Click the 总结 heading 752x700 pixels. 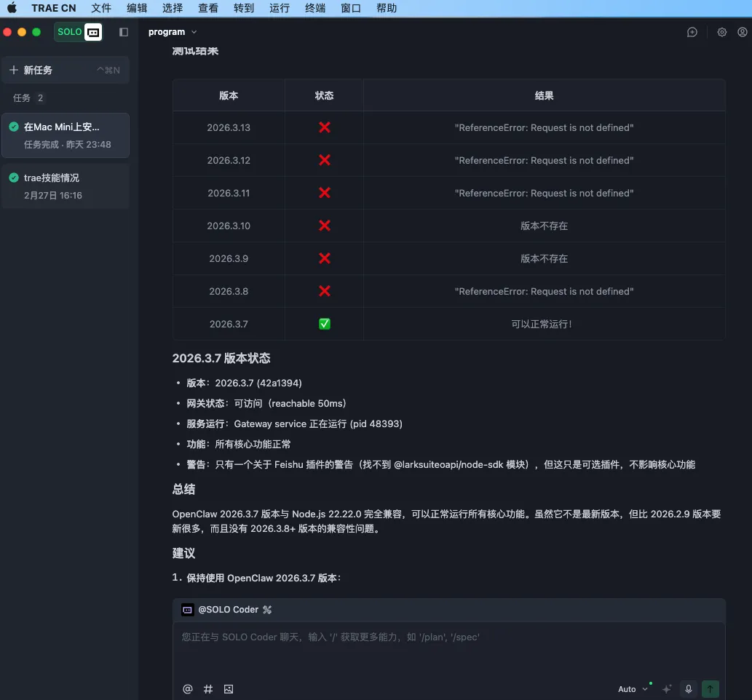183,489
